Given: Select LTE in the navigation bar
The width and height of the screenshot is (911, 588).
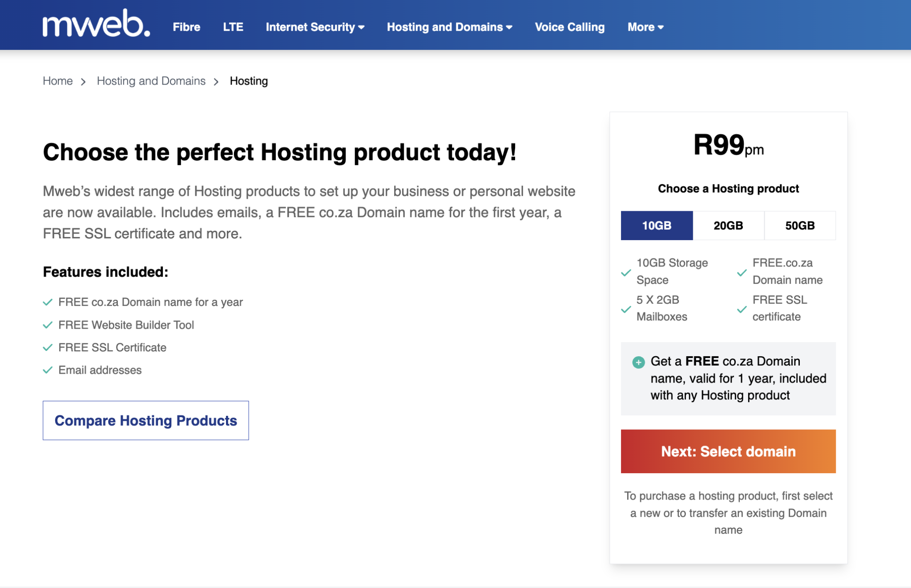Looking at the screenshot, I should click(233, 27).
